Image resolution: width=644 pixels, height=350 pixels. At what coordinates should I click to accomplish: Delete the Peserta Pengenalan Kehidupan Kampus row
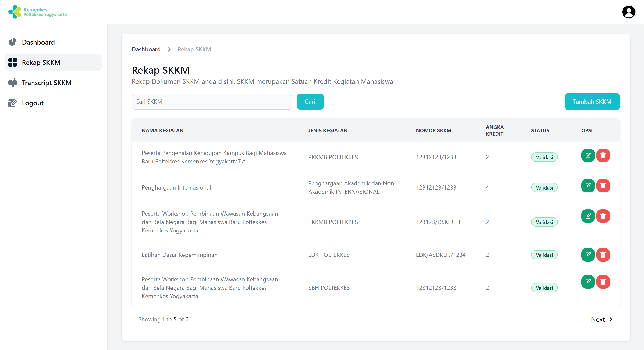[x=603, y=155]
